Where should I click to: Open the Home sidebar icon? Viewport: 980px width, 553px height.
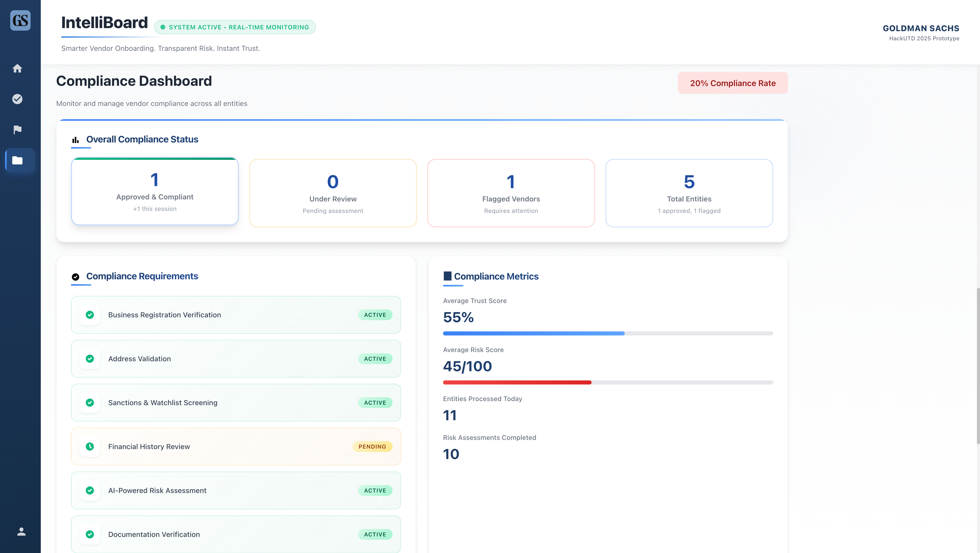(x=18, y=68)
